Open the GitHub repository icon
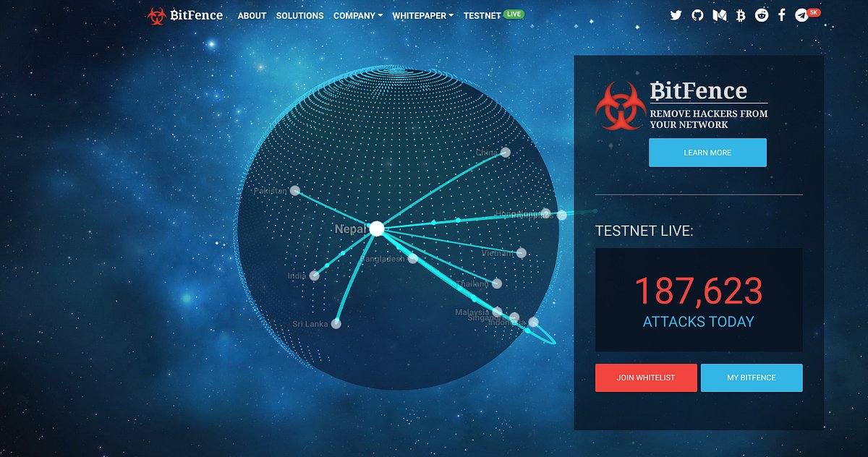 click(x=697, y=14)
